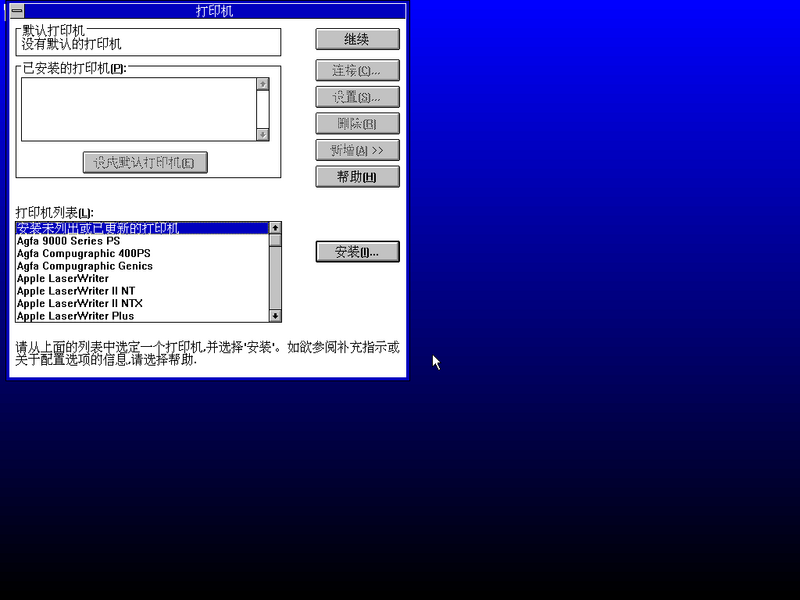Select Apple LaserWriter II NT entry
800x600 pixels.
pyautogui.click(x=142, y=291)
